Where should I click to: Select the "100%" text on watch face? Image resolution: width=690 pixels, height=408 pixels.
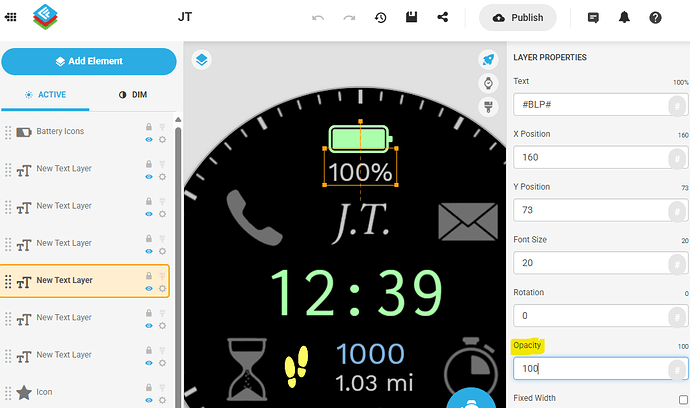point(360,172)
